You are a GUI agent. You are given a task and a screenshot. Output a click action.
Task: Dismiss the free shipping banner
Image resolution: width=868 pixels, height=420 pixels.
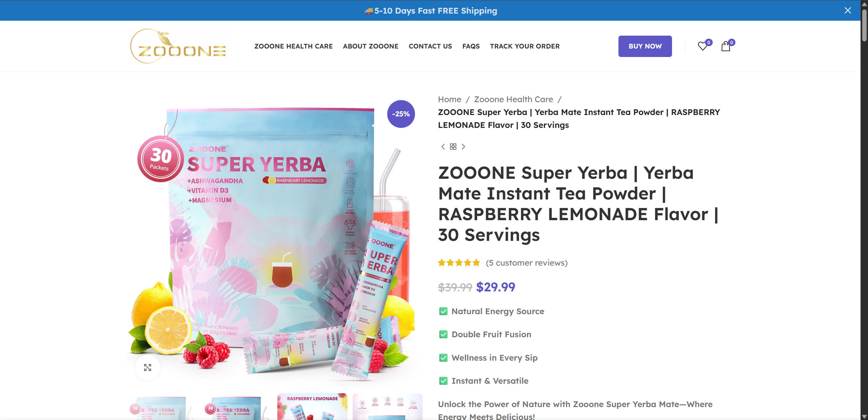(x=848, y=11)
